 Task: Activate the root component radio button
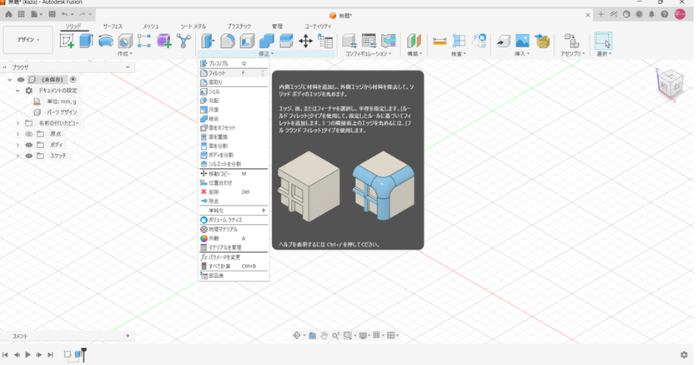coord(73,80)
